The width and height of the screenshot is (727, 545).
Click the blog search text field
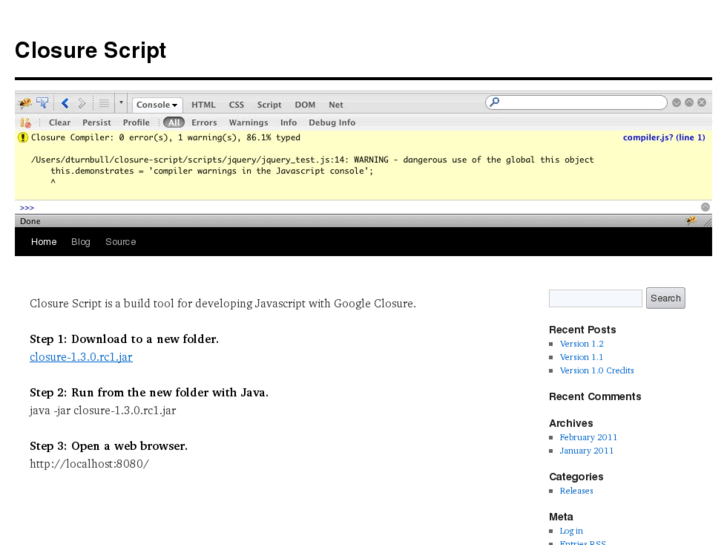(x=595, y=298)
